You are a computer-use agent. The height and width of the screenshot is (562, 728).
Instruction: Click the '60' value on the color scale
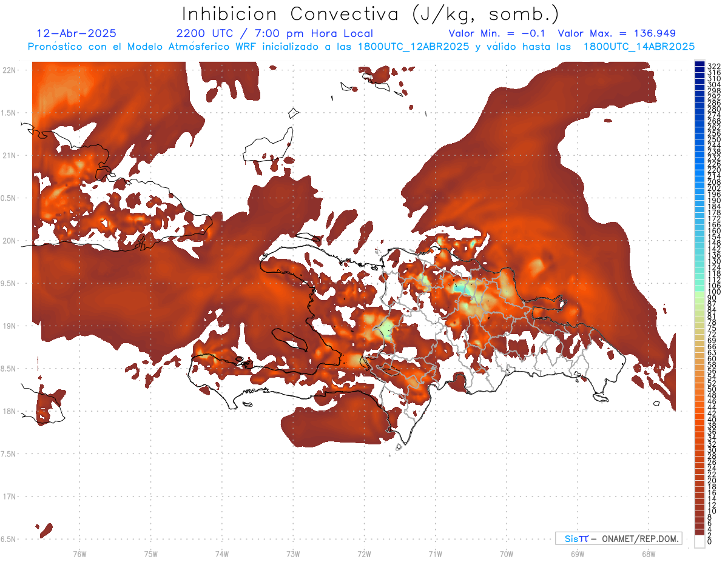pyautogui.click(x=712, y=358)
